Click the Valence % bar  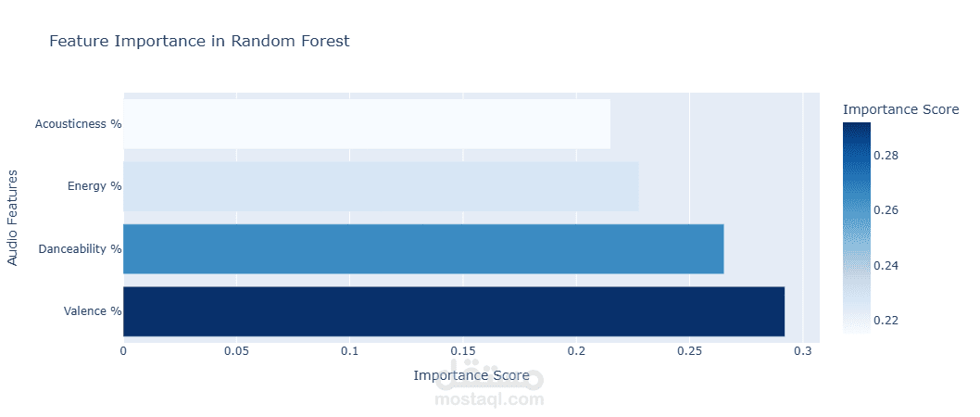coord(454,311)
